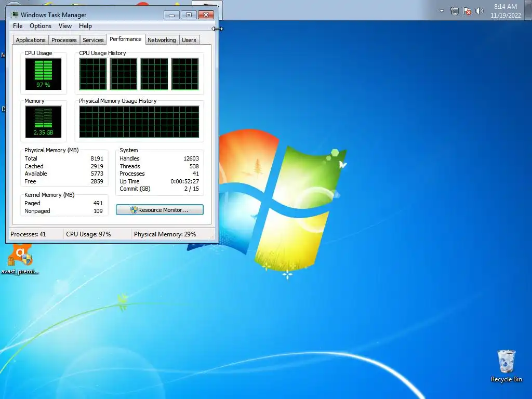Click the second CPU usage history graph
This screenshot has width=532, height=399.
pyautogui.click(x=124, y=74)
